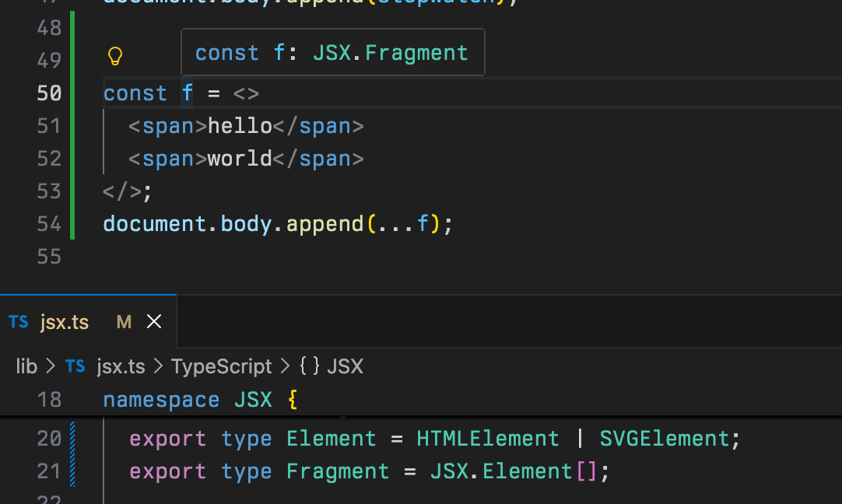Jump to the sticky namespace JSX header line
Screen dimensions: 842x504
[x=200, y=400]
